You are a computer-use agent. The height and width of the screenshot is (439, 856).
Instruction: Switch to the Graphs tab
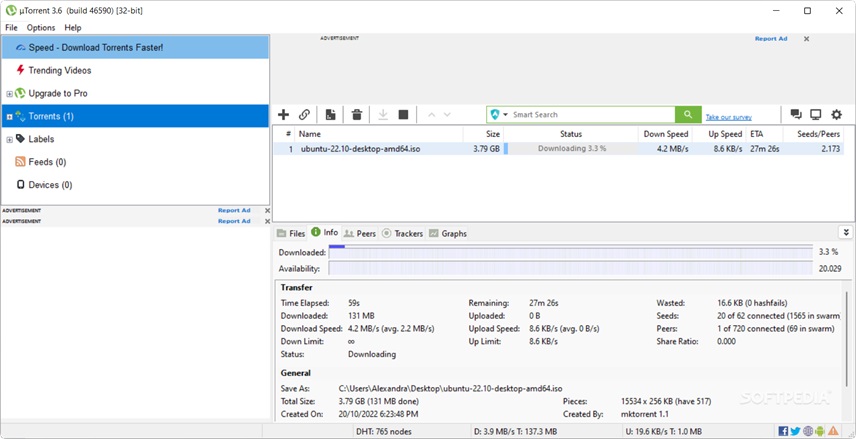(448, 233)
